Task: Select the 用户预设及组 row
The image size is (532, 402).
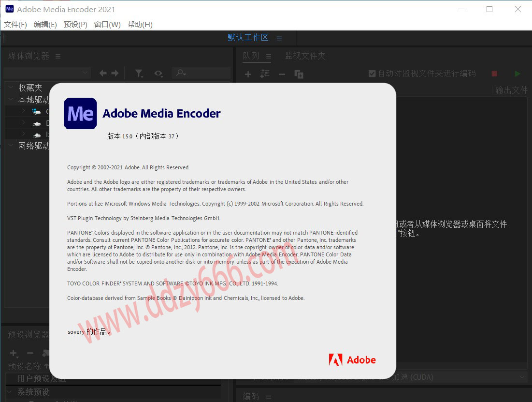Action: [x=113, y=379]
